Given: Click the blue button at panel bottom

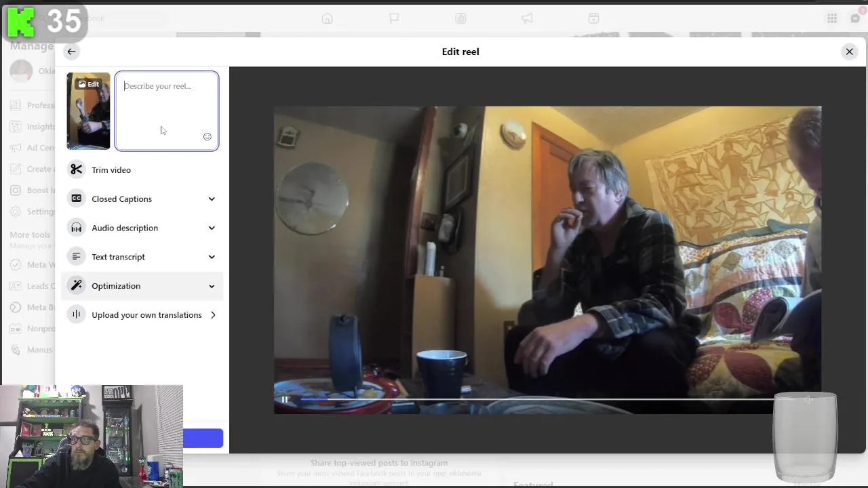Looking at the screenshot, I should pyautogui.click(x=203, y=439).
